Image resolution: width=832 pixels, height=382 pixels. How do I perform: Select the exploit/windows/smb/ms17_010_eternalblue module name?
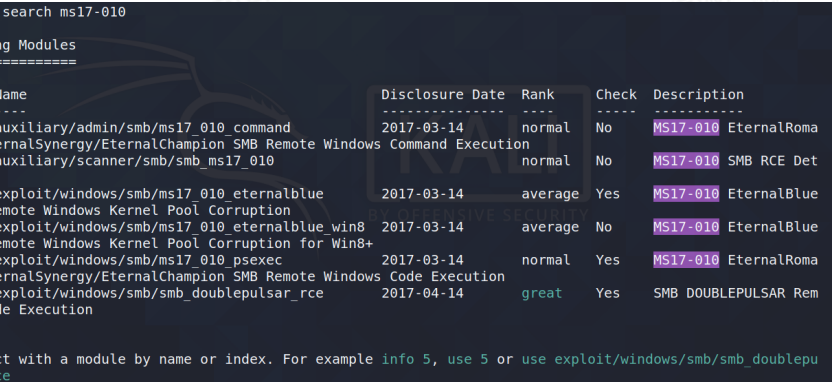(161, 194)
